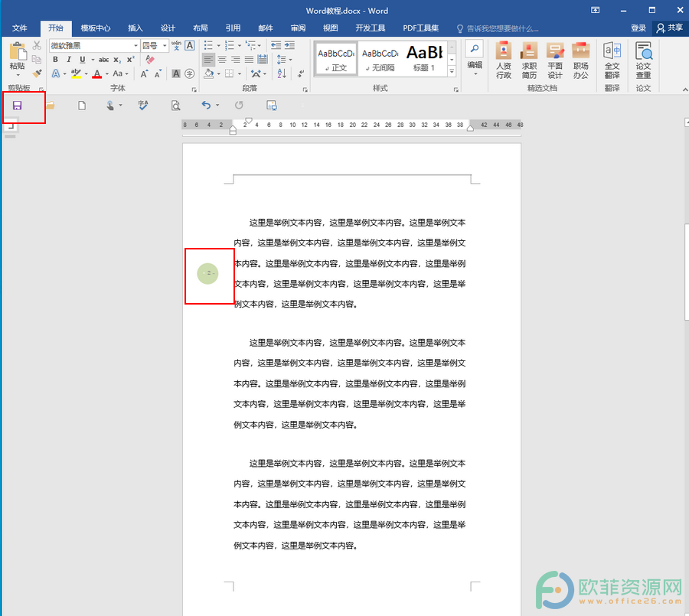
Task: Open the font size dropdown (四号)
Action: click(x=165, y=46)
